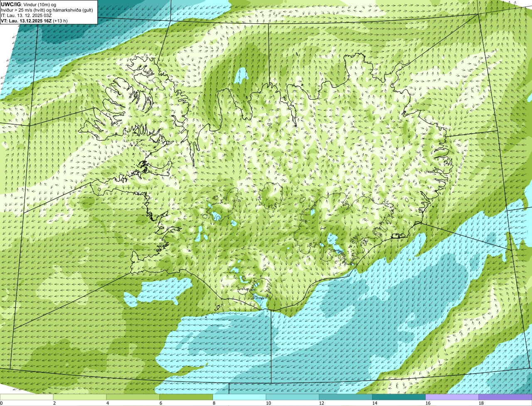Click the 'IT: Lau. 13. 12. 2025 03Z' line
532x406 pixels.
(27, 15)
